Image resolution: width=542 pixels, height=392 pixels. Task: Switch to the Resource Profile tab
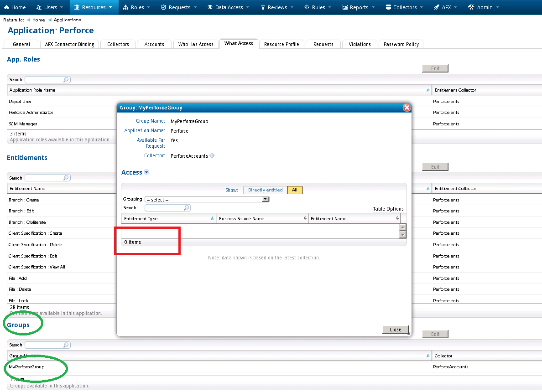[281, 45]
